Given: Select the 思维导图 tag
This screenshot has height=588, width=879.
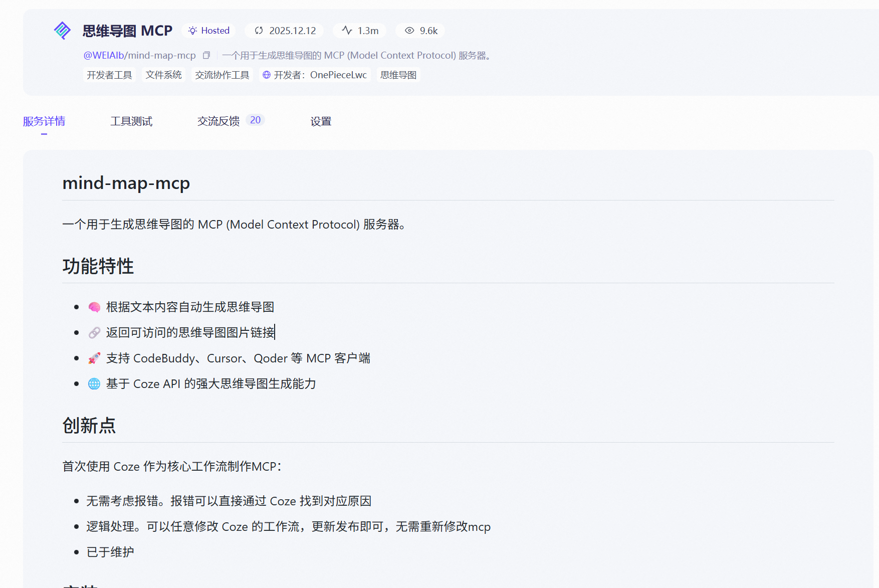Looking at the screenshot, I should point(398,75).
